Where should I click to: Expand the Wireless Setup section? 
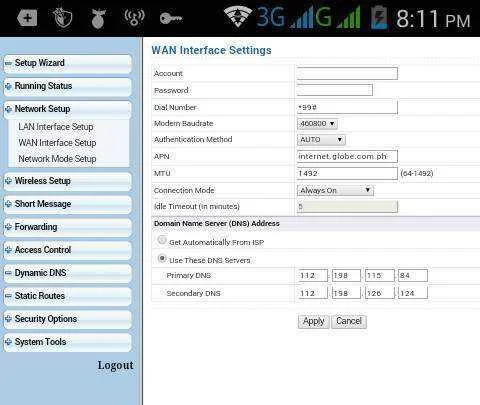coord(68,181)
